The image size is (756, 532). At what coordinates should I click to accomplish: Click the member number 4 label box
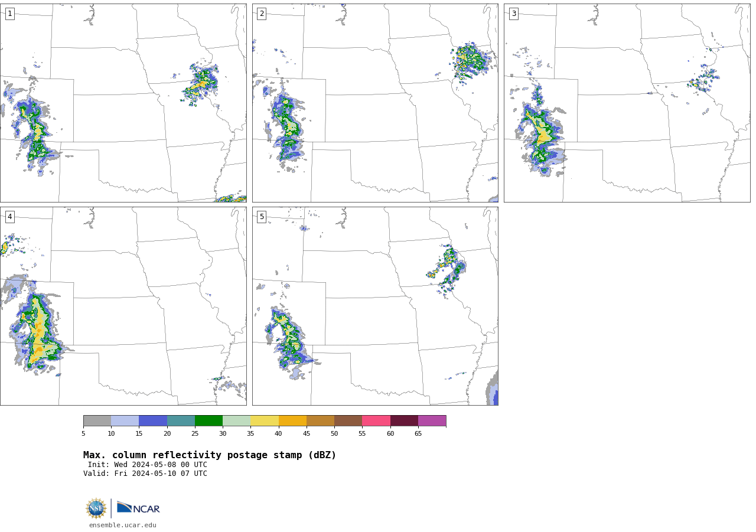pyautogui.click(x=9, y=217)
